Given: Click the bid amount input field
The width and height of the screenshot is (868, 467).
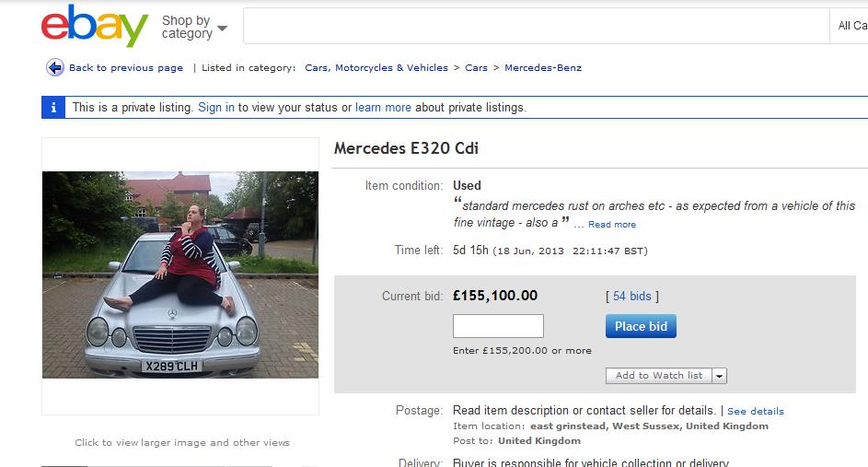Looking at the screenshot, I should (498, 326).
